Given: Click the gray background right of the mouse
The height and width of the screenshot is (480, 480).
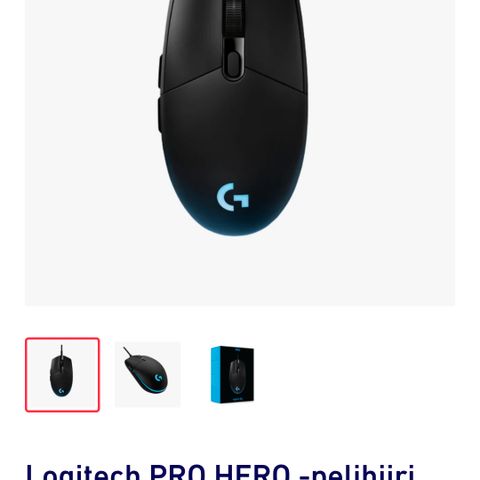Looking at the screenshot, I should pos(380,150).
